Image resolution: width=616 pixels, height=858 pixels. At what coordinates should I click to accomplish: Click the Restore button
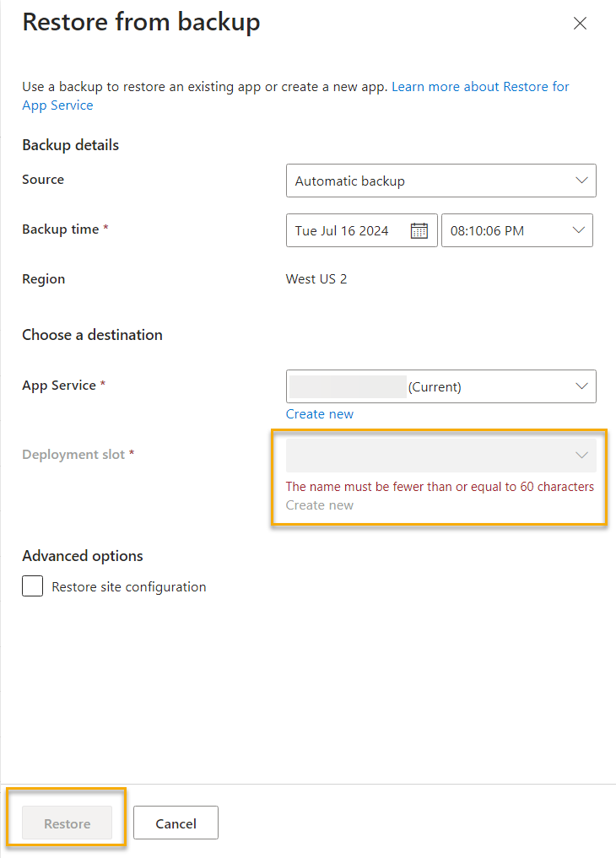coord(68,823)
